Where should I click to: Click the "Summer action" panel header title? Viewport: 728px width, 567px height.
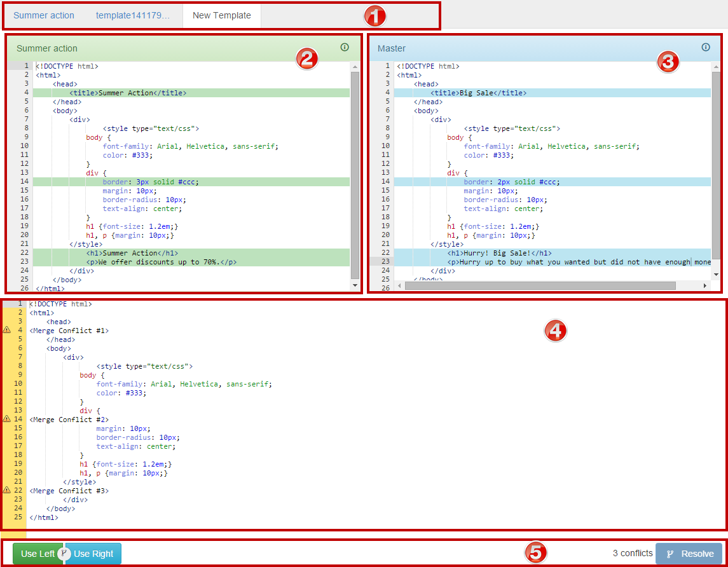47,48
